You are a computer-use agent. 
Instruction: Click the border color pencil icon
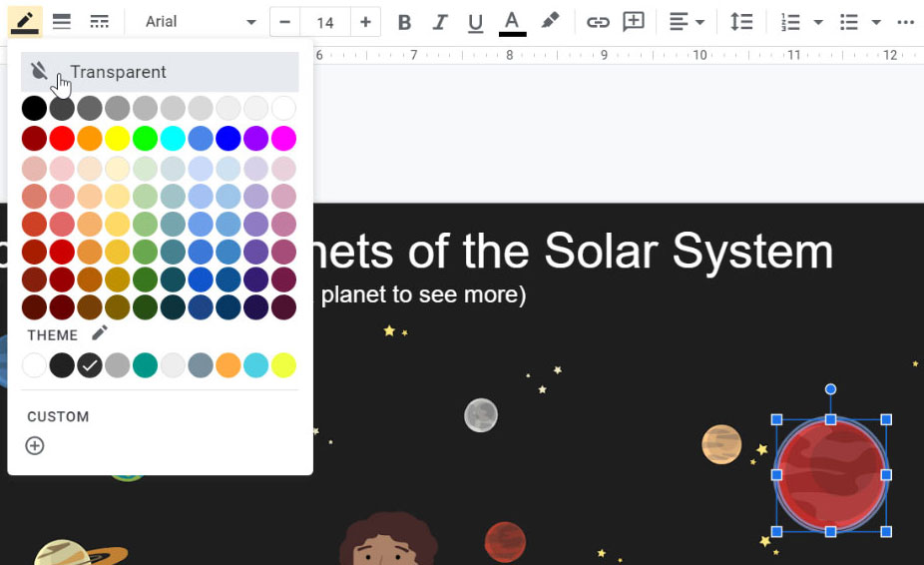coord(24,22)
